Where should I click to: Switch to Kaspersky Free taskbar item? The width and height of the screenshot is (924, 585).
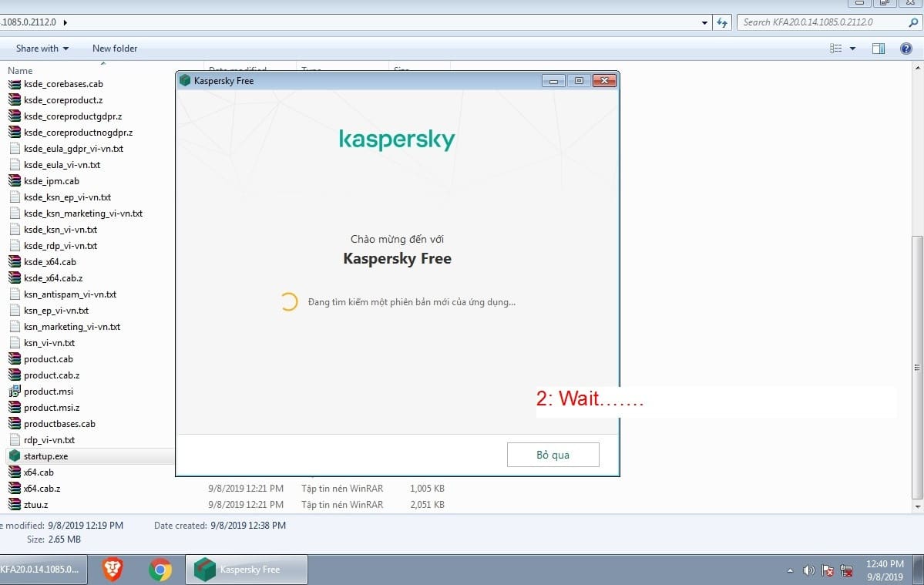point(247,570)
